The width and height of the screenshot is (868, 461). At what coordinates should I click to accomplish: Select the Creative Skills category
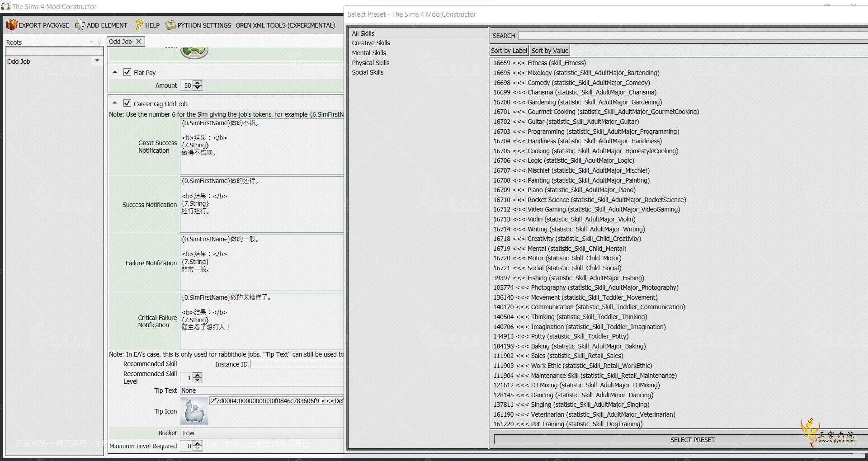pyautogui.click(x=371, y=43)
